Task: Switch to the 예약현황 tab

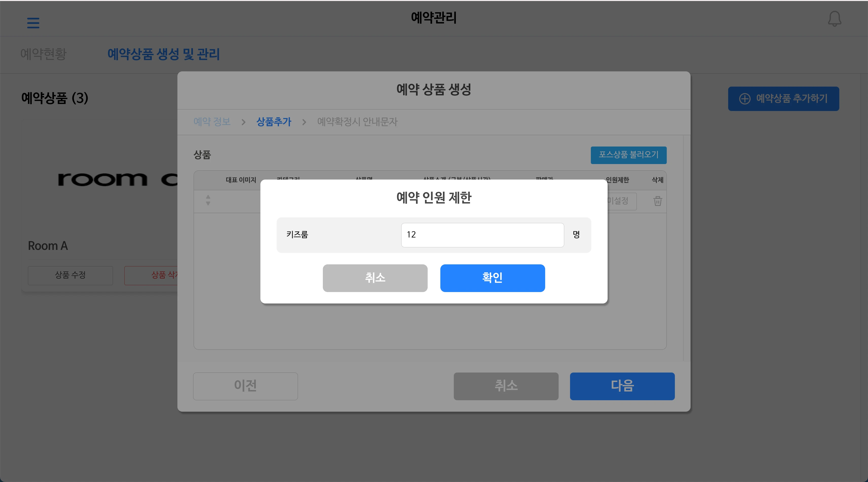Action: tap(43, 54)
